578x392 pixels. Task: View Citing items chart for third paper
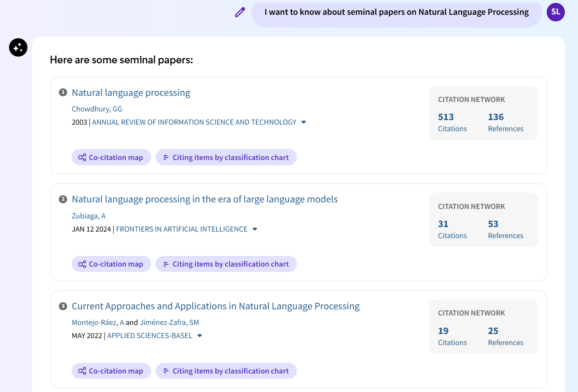[x=226, y=371]
